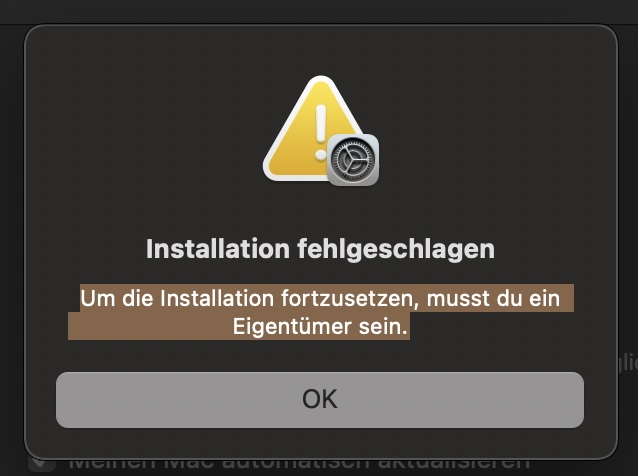Screen dimensions: 638x476
Task: Select the 'Installation fehlgeschlagen' heading
Action: point(320,249)
